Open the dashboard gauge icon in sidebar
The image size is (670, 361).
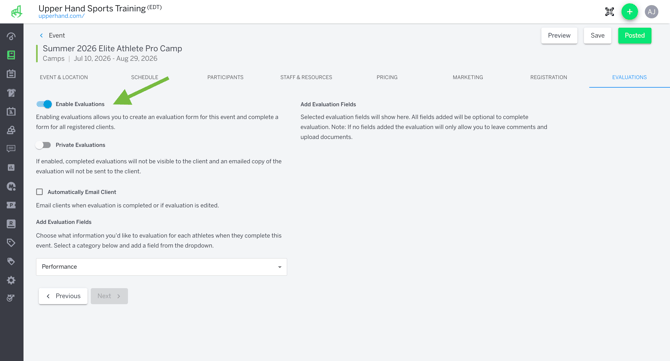coord(11,36)
